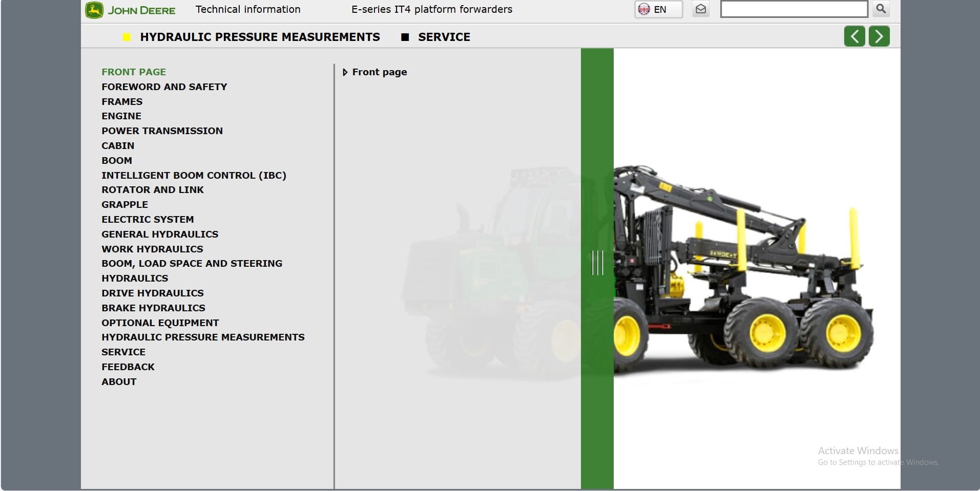This screenshot has width=980, height=491.
Task: Expand the Front page triangle arrow
Action: tap(345, 72)
